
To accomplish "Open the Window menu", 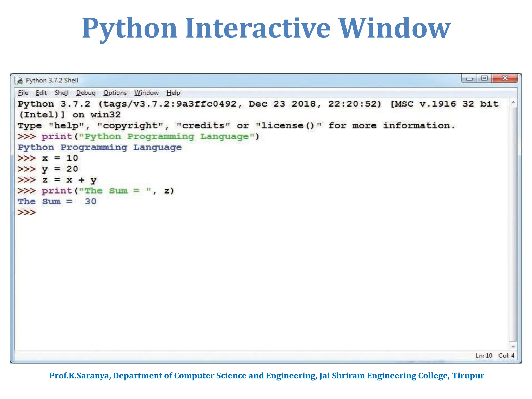I will click(147, 93).
